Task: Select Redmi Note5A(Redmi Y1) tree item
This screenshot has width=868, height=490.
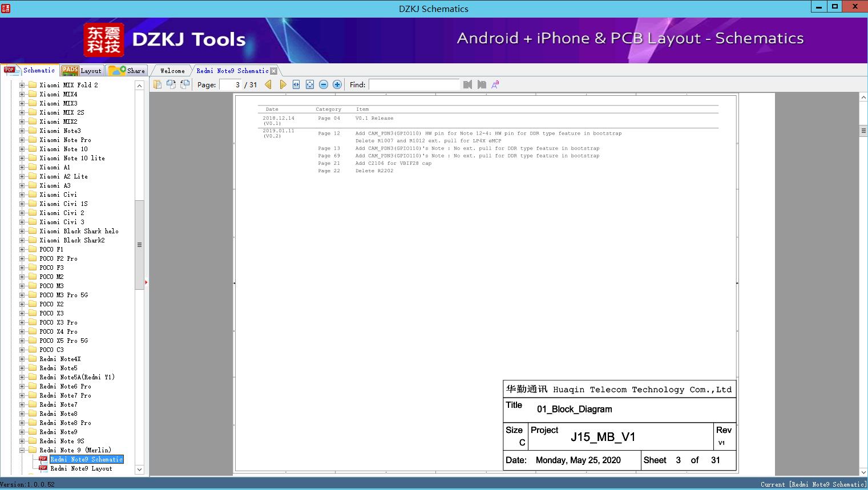Action: tap(77, 377)
